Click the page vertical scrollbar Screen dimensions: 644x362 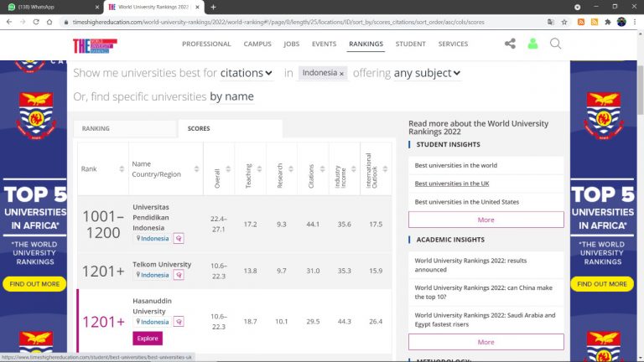tap(640, 90)
